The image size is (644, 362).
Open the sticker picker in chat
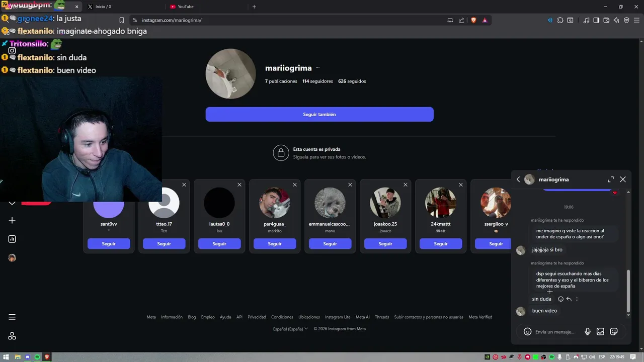click(x=614, y=332)
